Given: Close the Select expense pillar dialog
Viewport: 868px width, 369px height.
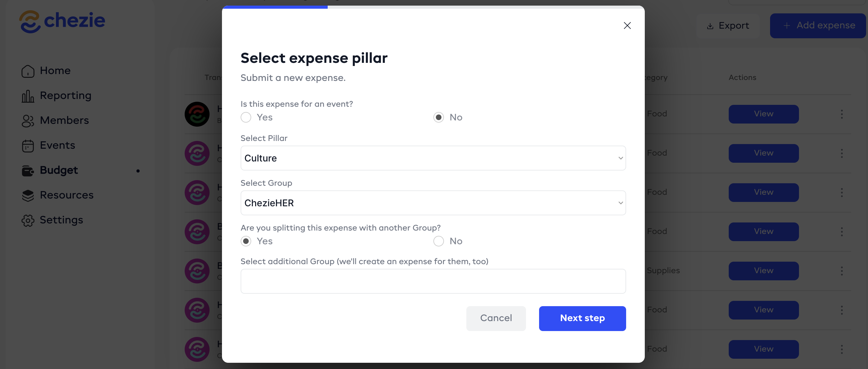Looking at the screenshot, I should pyautogui.click(x=627, y=26).
